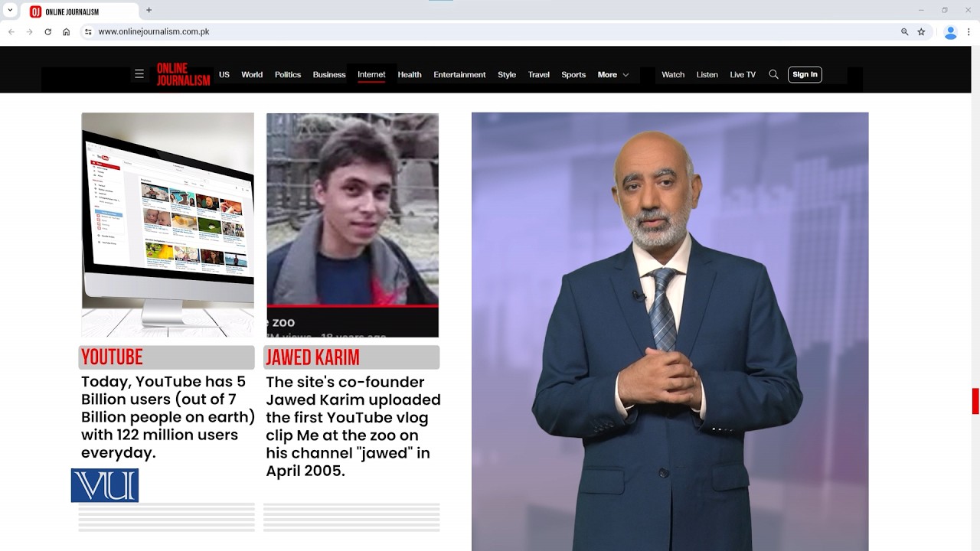Click the red page scrollbar thumb
Screen dimensions: 980x551
[975, 401]
